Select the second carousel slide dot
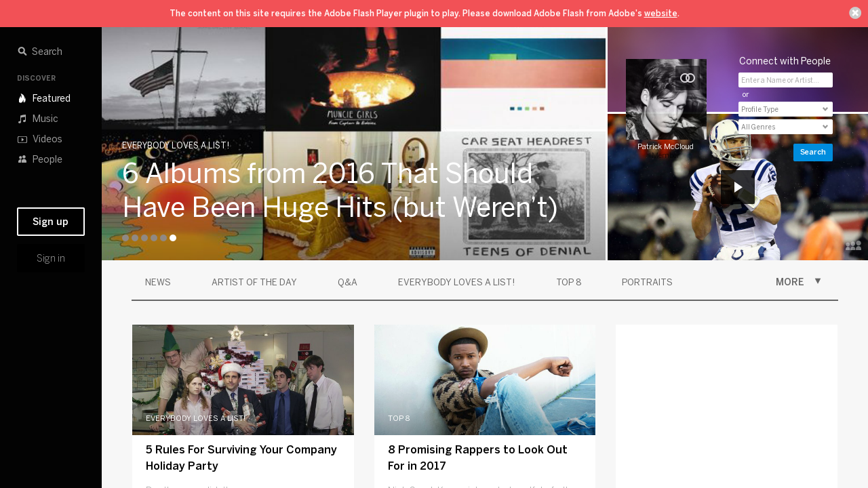 135,238
